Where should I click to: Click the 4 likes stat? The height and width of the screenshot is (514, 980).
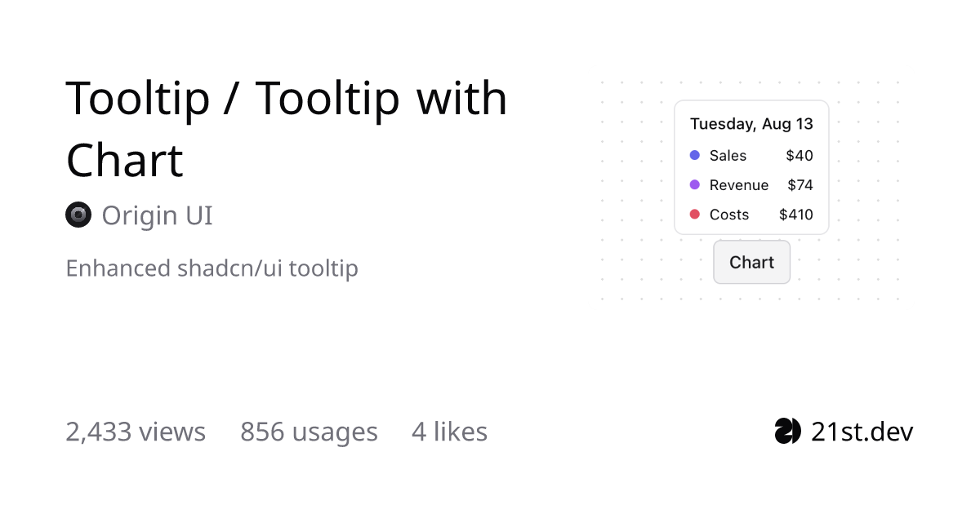449,432
